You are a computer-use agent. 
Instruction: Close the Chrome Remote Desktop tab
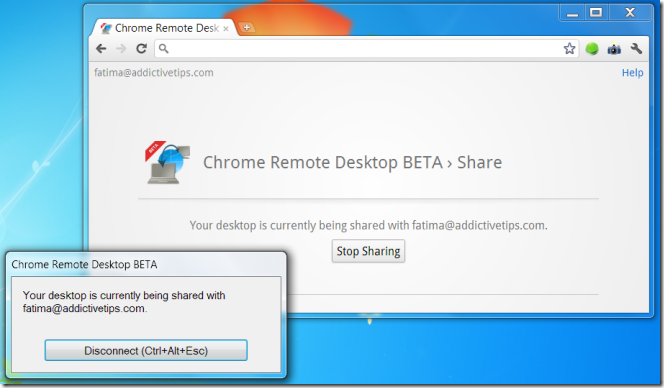(226, 29)
